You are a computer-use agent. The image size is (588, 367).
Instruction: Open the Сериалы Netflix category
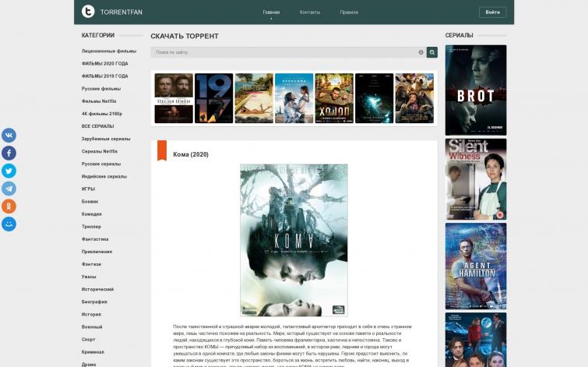tap(100, 151)
